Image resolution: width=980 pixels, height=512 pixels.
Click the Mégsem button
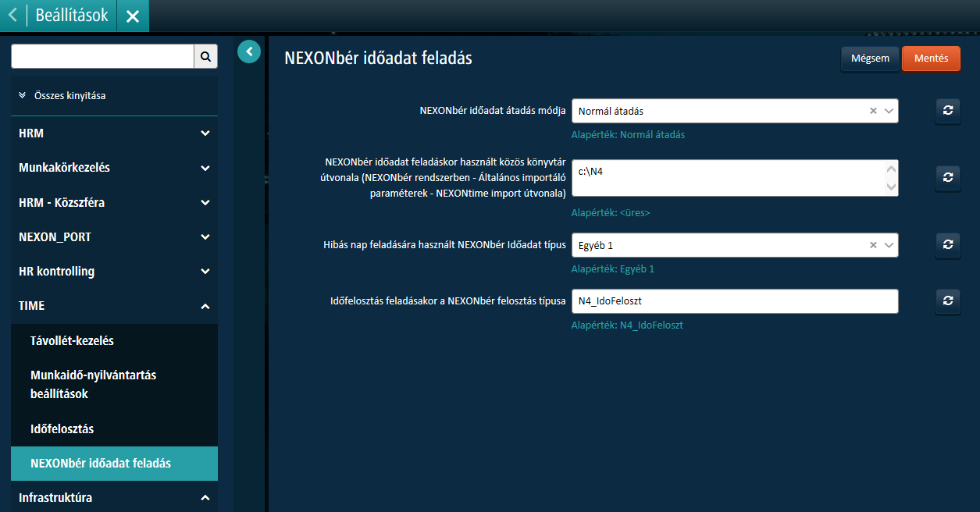click(x=870, y=59)
